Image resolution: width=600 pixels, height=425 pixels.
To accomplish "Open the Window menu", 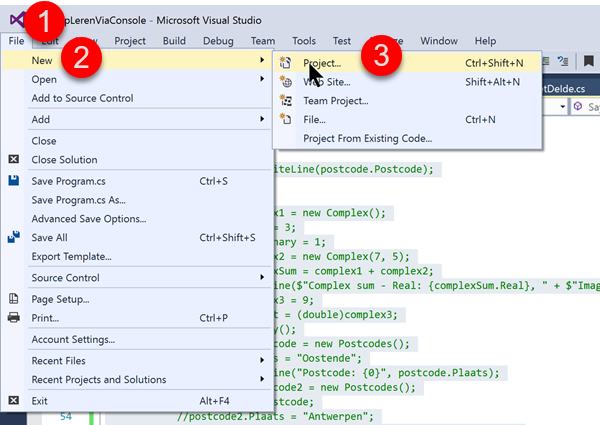I will [x=439, y=41].
